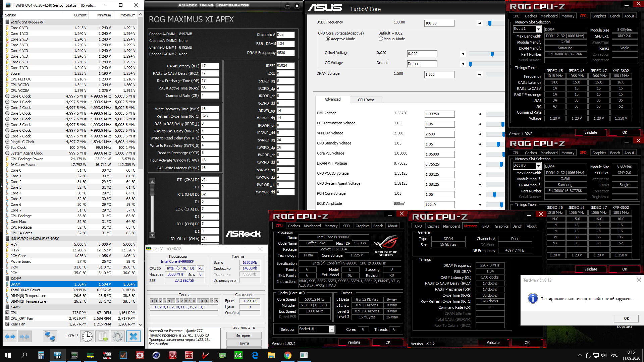Select Manual Mode radio button

381,39
